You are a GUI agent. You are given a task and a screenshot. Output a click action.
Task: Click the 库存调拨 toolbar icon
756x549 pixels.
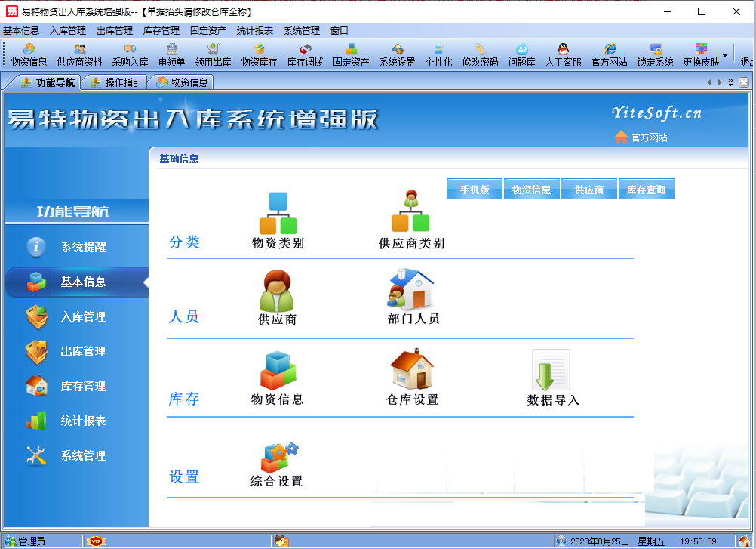(x=306, y=55)
